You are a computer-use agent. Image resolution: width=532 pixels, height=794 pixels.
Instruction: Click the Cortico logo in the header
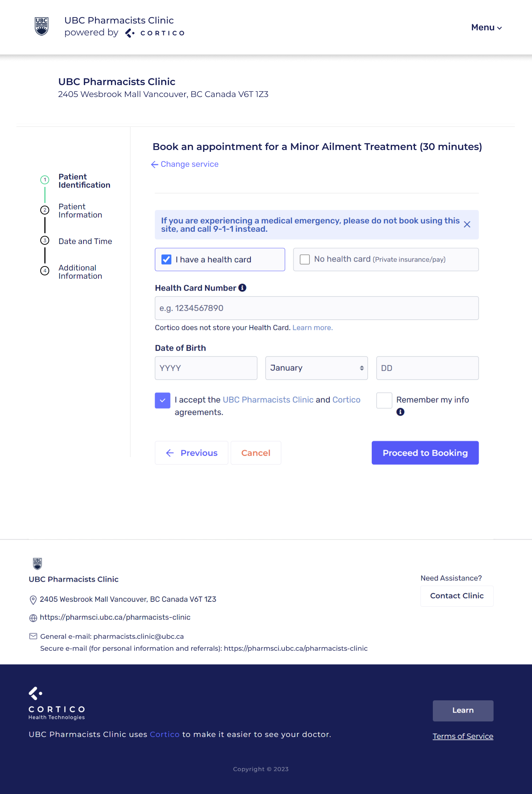click(155, 33)
